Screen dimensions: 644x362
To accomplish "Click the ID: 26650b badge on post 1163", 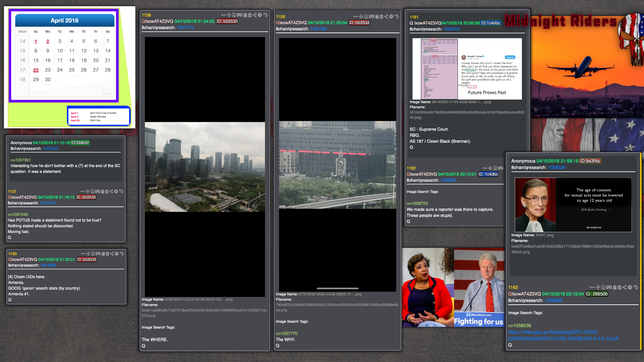I will (597, 294).
